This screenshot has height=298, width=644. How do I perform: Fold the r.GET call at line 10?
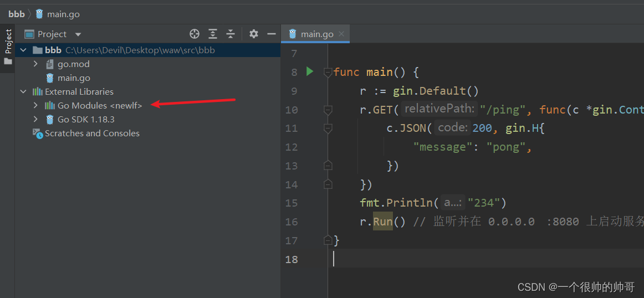click(328, 110)
